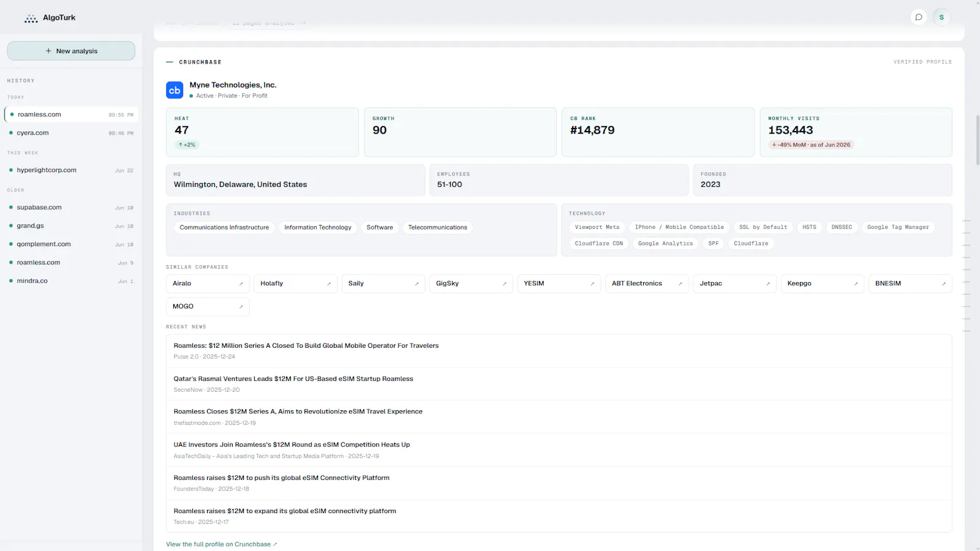The width and height of the screenshot is (980, 551).
Task: Click the HSTS technology tag
Action: click(809, 227)
